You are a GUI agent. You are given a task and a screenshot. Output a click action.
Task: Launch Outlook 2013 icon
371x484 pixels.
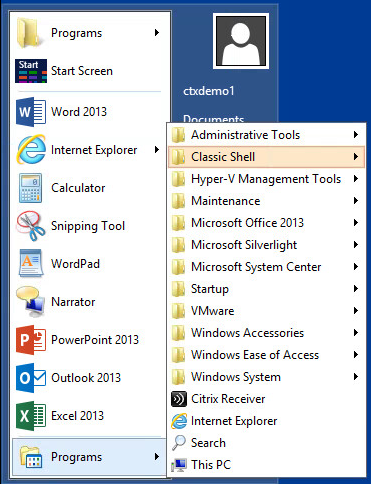click(x=31, y=378)
